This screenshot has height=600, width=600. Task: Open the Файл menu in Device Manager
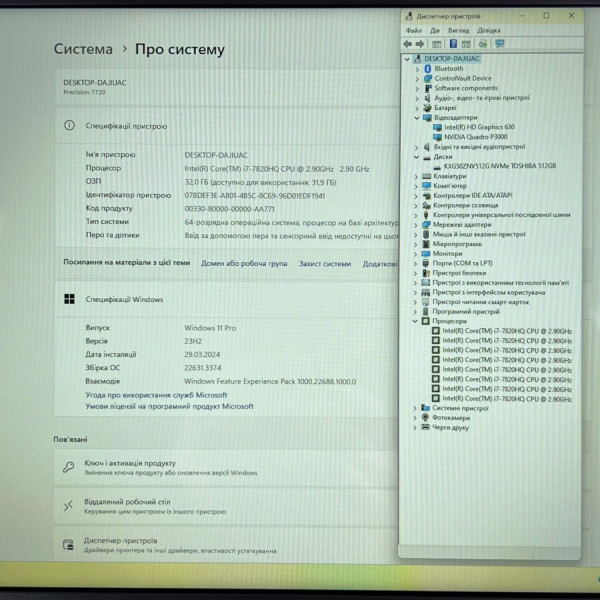coord(414,30)
